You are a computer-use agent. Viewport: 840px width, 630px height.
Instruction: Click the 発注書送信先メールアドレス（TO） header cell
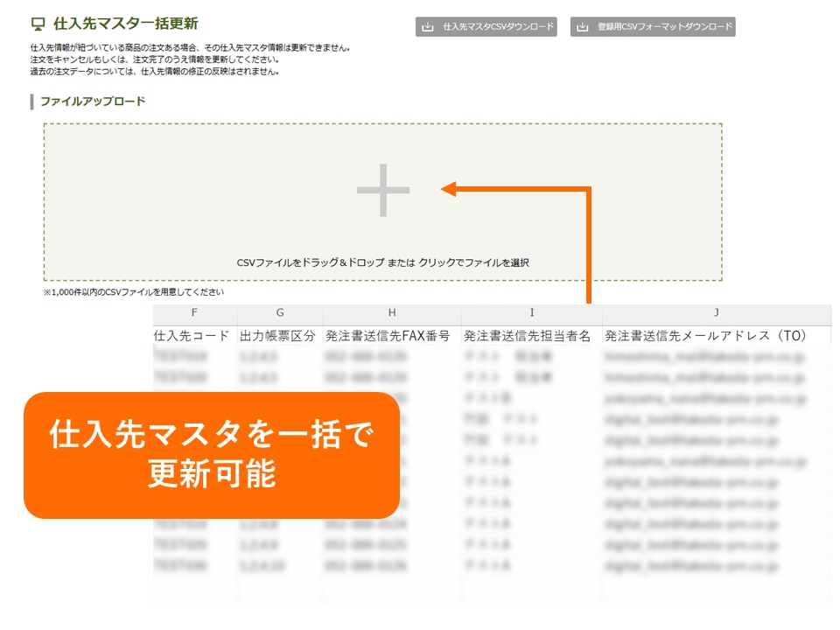[704, 336]
